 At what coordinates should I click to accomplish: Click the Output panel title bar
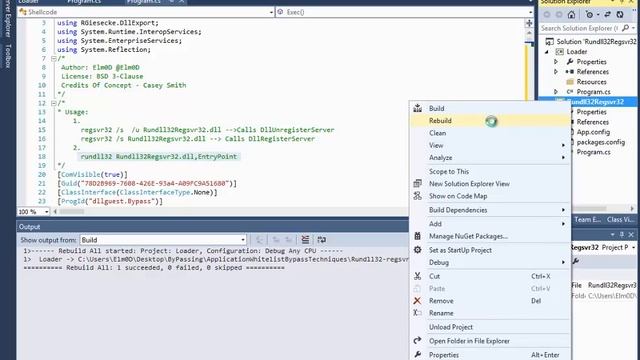coord(212,227)
